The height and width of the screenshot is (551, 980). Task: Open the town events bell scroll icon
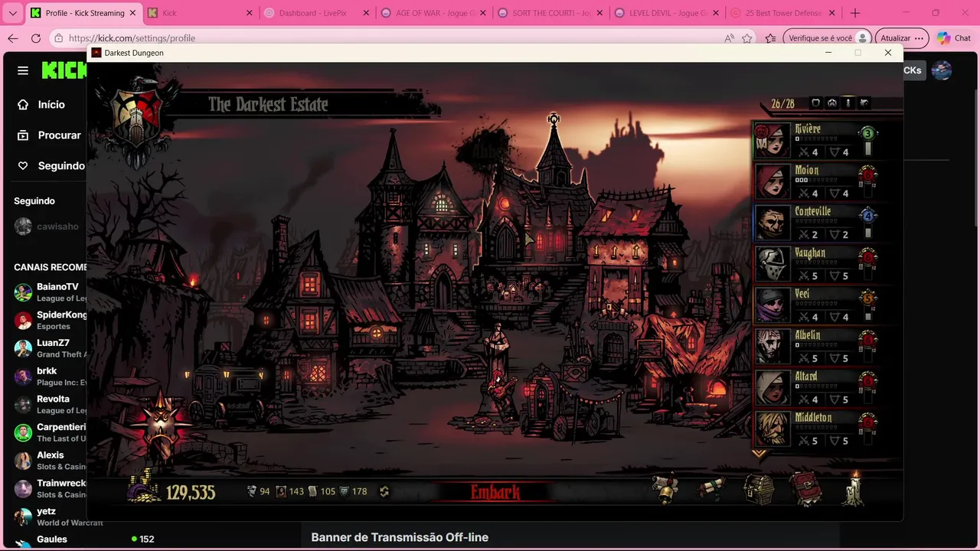click(x=665, y=489)
